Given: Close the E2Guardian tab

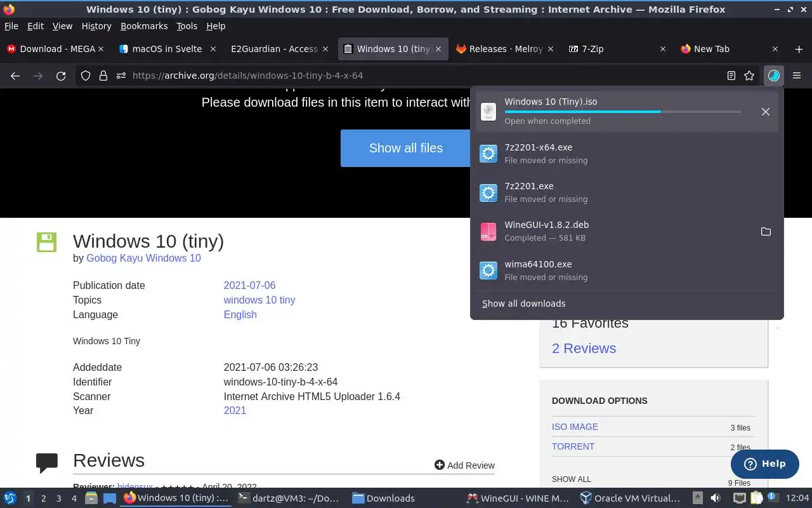Looking at the screenshot, I should pos(325,49).
